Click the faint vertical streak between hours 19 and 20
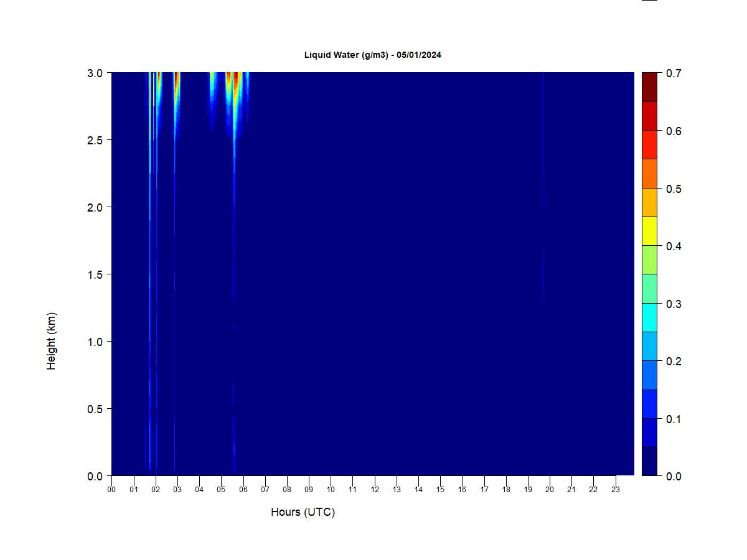Image resolution: width=747 pixels, height=560 pixels. [x=543, y=187]
